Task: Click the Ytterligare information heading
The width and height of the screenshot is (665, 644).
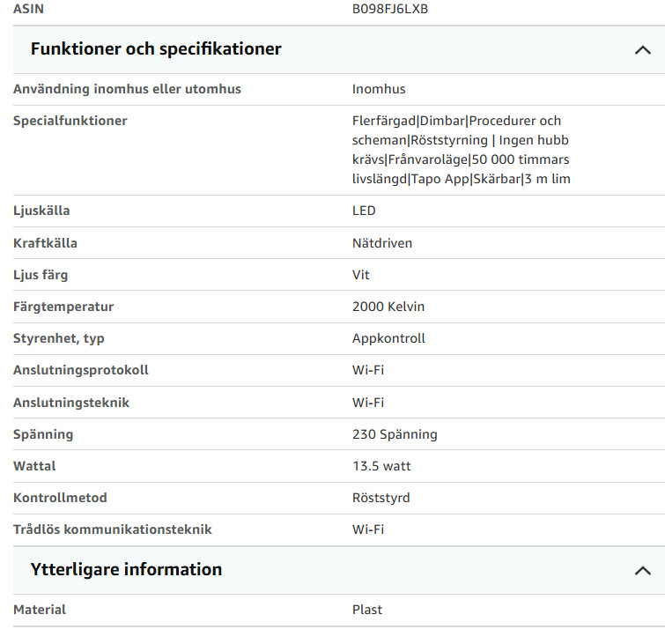Action: click(126, 569)
